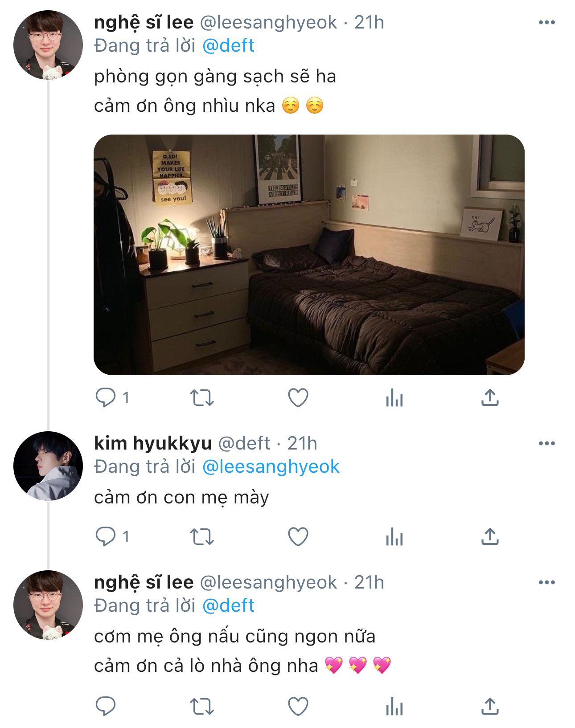View analytics of the bedroom photo tweet
Viewport: 575px width, 728px height.
[394, 397]
